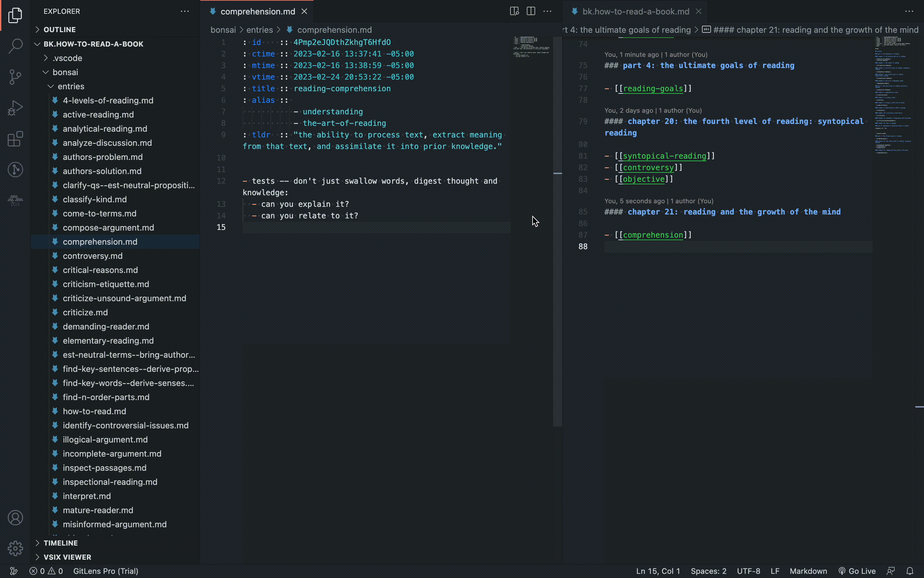The height and width of the screenshot is (578, 924).
Task: Click the source control branch status icon
Action: tap(14, 571)
